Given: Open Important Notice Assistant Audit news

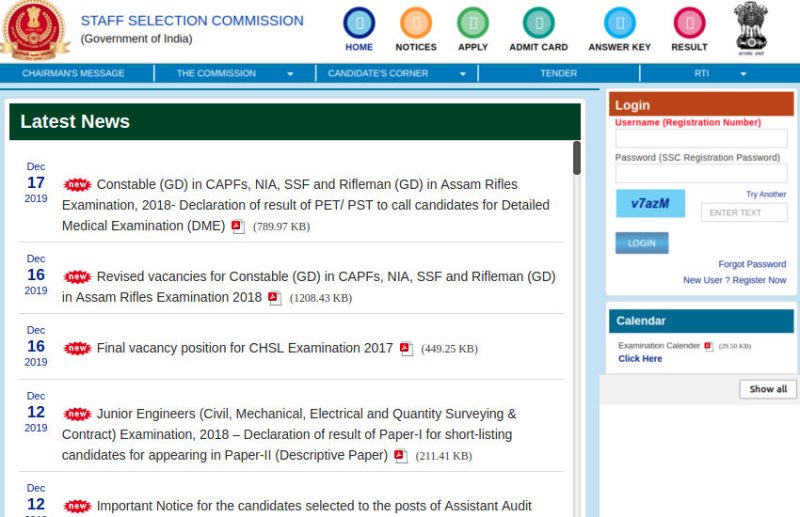Looking at the screenshot, I should 314,506.
